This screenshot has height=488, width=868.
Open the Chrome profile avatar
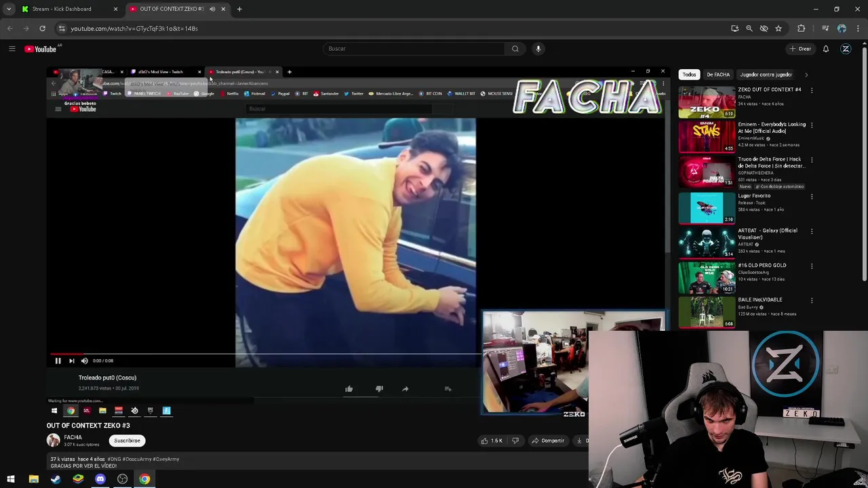[x=842, y=28]
